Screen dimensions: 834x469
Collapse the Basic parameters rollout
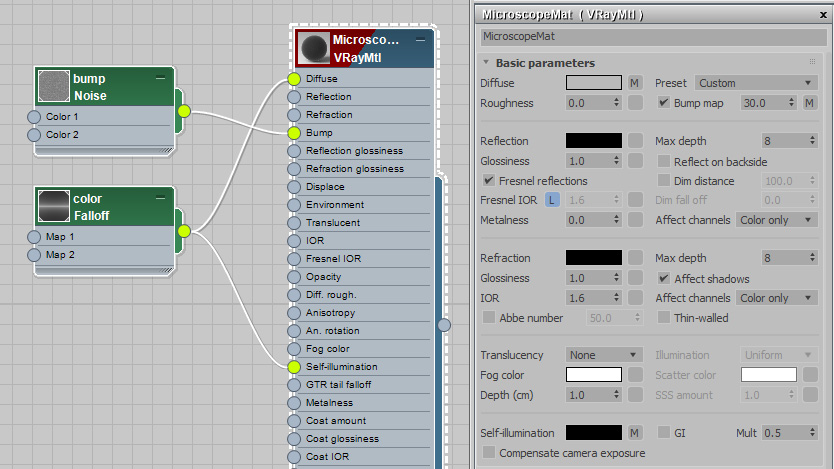click(x=486, y=63)
